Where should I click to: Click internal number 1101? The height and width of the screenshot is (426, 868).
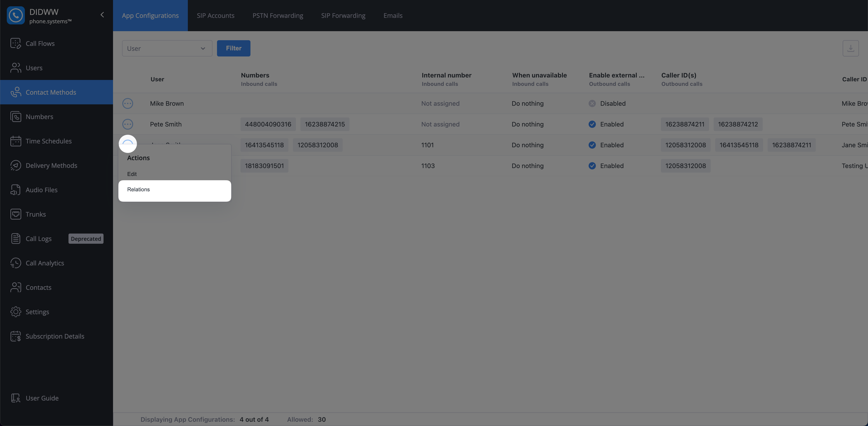(x=427, y=145)
